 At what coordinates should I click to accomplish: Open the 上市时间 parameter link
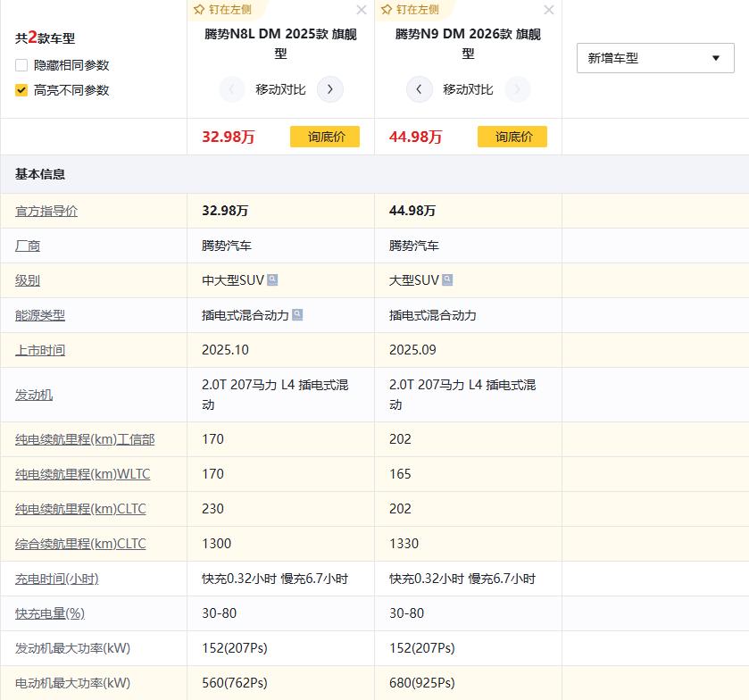coord(39,350)
